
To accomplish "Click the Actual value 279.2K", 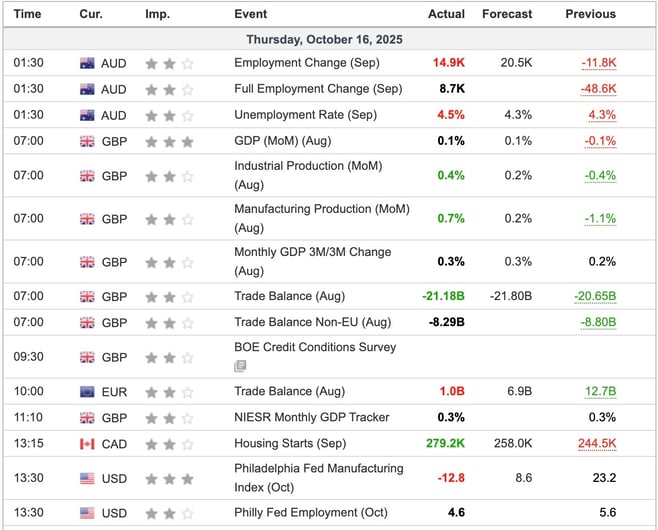I will (x=445, y=443).
